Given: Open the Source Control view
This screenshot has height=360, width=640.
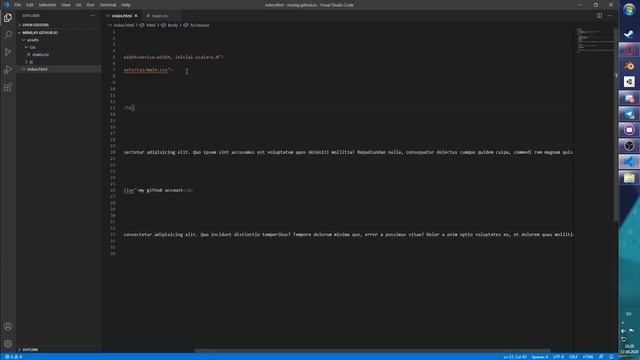Looking at the screenshot, I should [8, 52].
